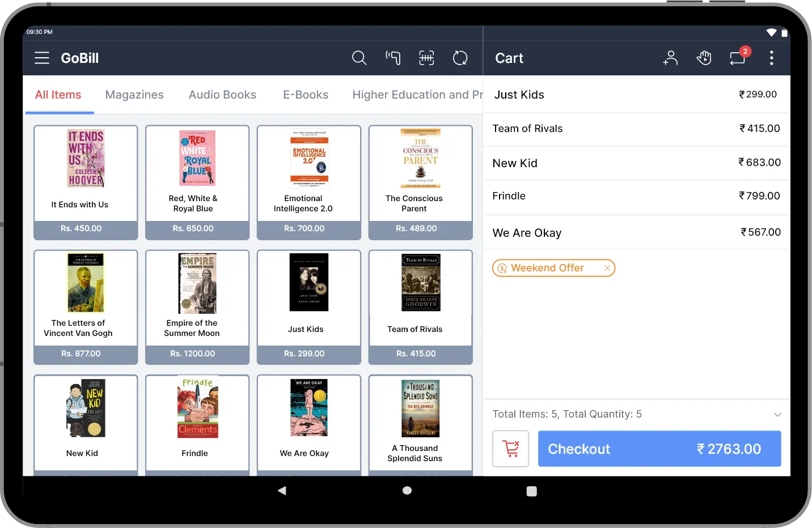
Task: Deselect the Weekend Offer coupon chip
Action: point(547,268)
